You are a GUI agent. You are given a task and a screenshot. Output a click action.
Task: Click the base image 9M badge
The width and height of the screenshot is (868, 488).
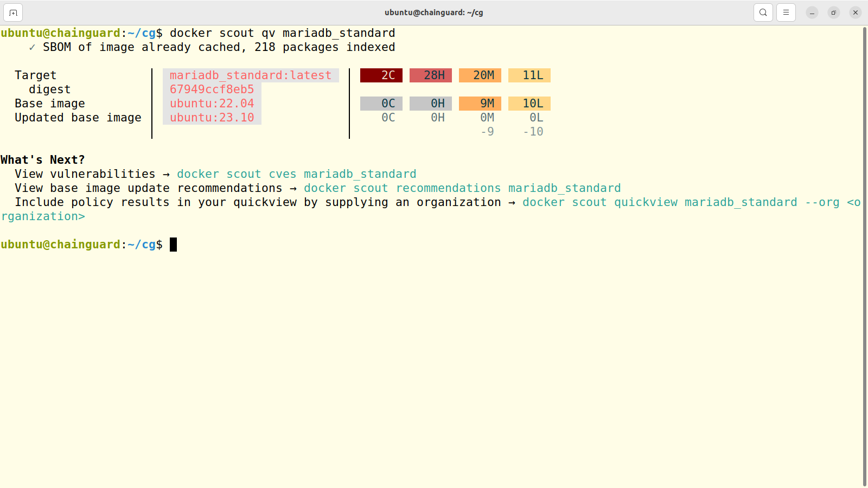point(480,104)
